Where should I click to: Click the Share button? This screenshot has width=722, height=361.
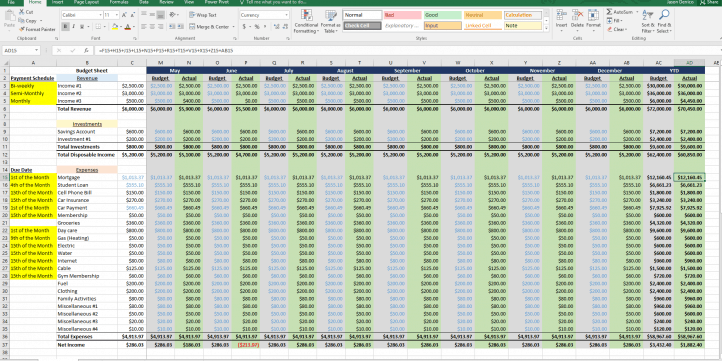click(711, 2)
